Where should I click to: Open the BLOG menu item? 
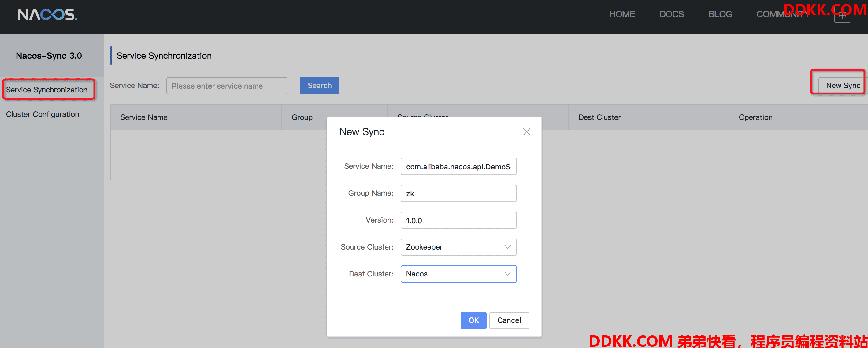720,14
